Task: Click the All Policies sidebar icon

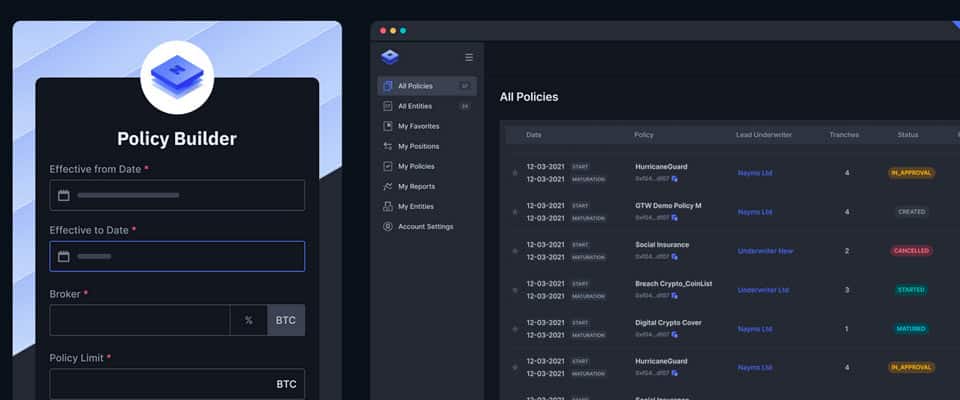Action: click(x=388, y=86)
